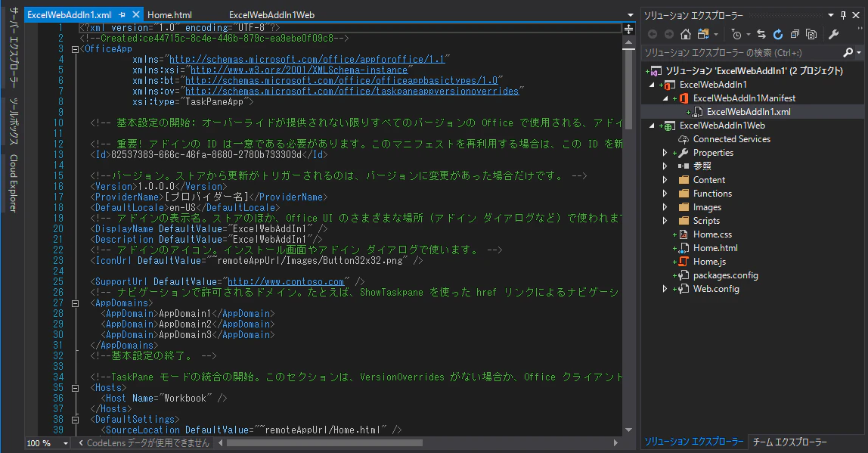Click the officeappbasictypes/1.0 namespace link
Screen dimensions: 868x453
pos(342,81)
